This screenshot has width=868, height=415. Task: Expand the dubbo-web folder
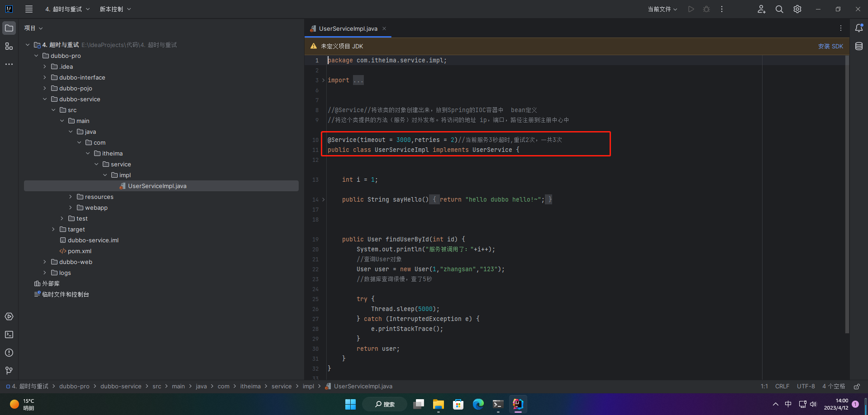point(45,262)
